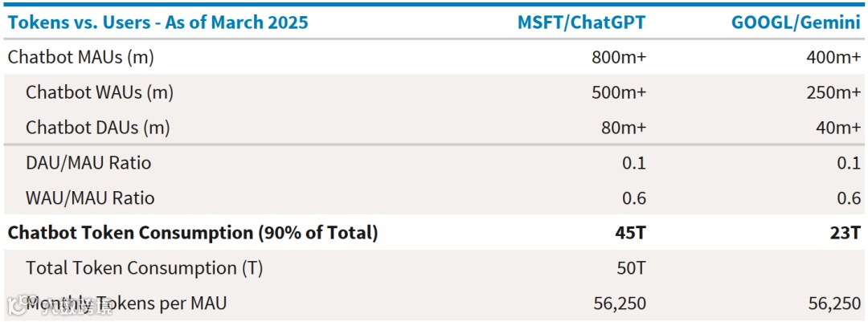Select the MSFT/ChatGPT column header
The height and width of the screenshot is (322, 868).
[x=581, y=22]
